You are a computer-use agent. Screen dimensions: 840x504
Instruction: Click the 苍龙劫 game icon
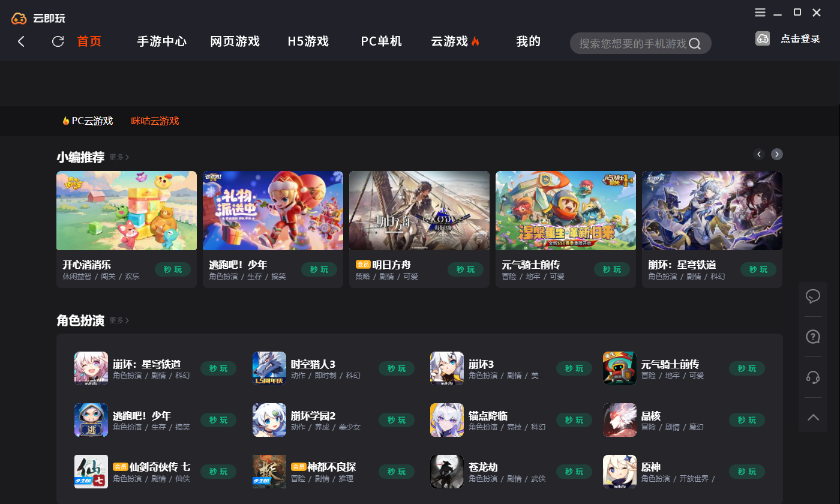click(x=447, y=472)
